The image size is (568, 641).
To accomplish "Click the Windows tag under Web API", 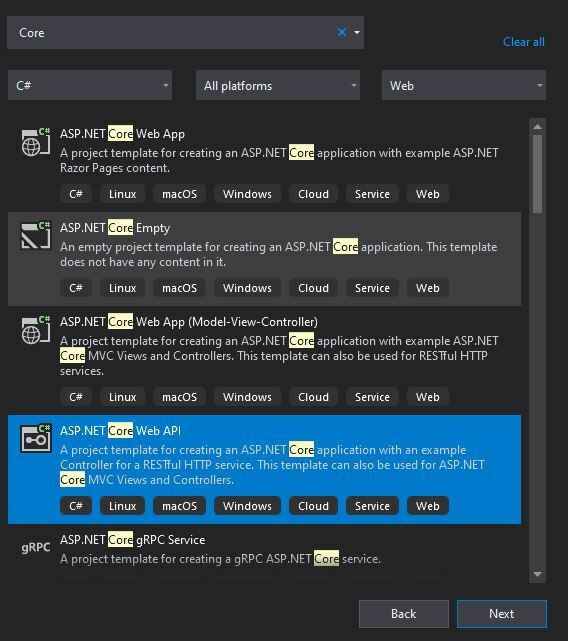I will [x=247, y=506].
